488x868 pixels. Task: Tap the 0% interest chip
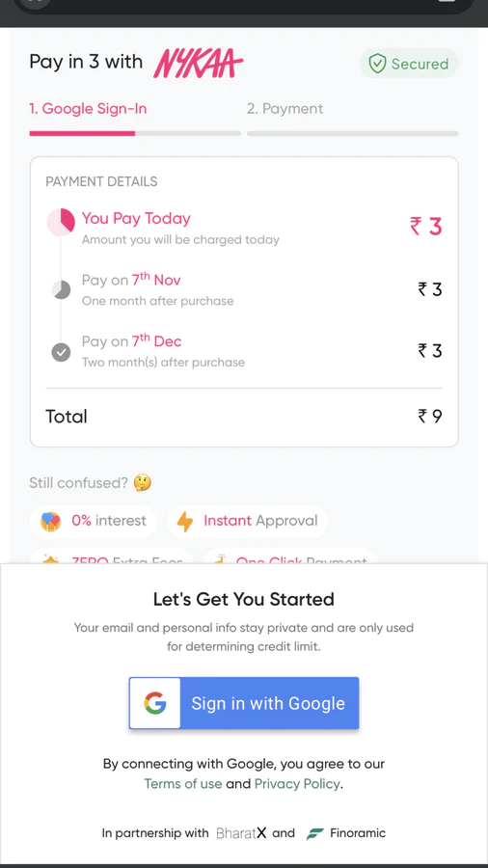[93, 521]
